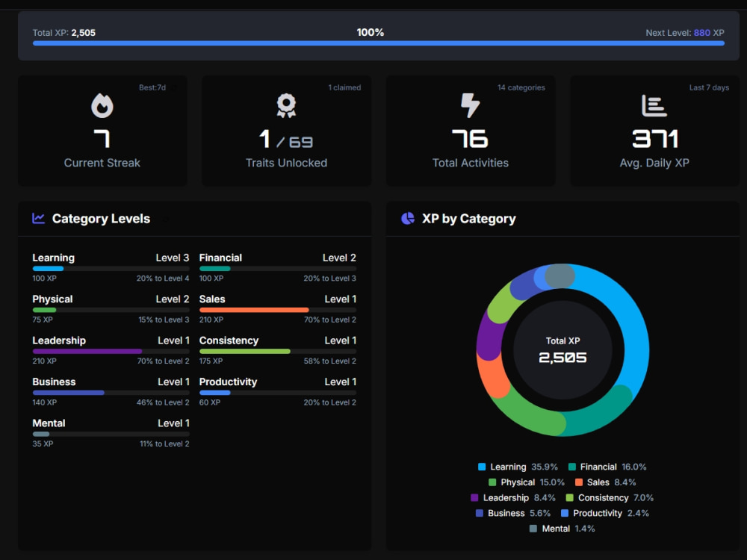Click the Sales orange swatch in the legend

(x=579, y=482)
